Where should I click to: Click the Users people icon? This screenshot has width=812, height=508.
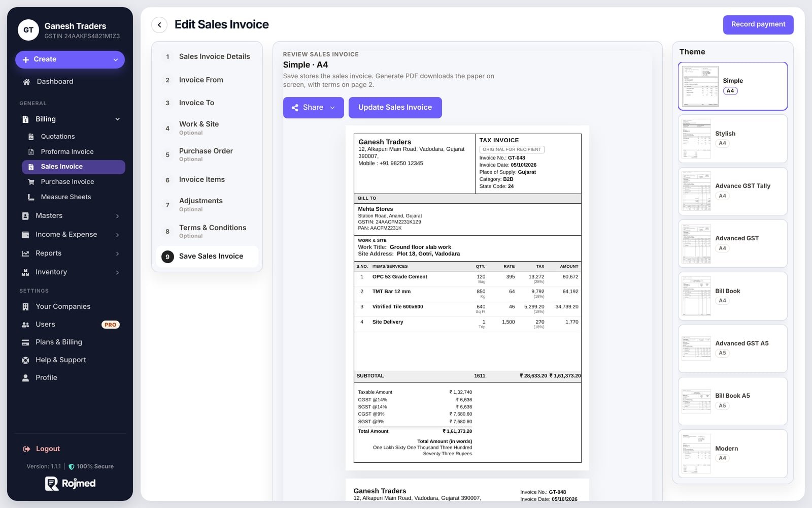25,325
